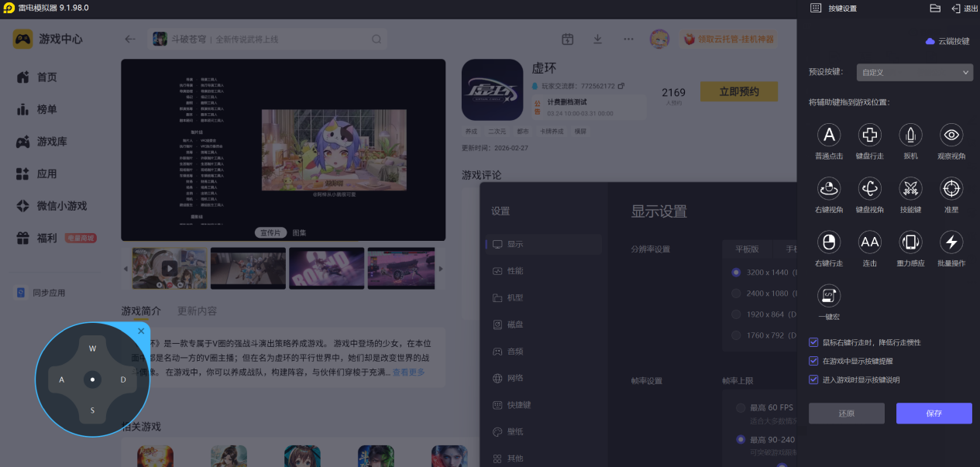Viewport: 980px width, 467px height.
Task: Pick the 准星 crosshair icon
Action: tap(951, 188)
